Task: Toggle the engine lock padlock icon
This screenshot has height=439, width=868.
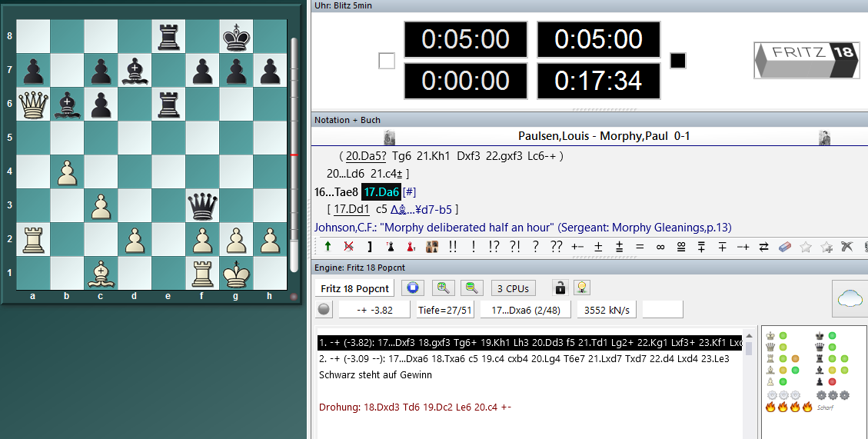Action: pos(561,288)
